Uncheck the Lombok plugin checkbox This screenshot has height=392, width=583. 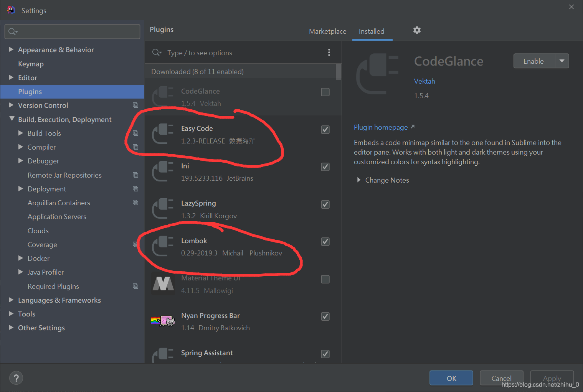tap(325, 242)
